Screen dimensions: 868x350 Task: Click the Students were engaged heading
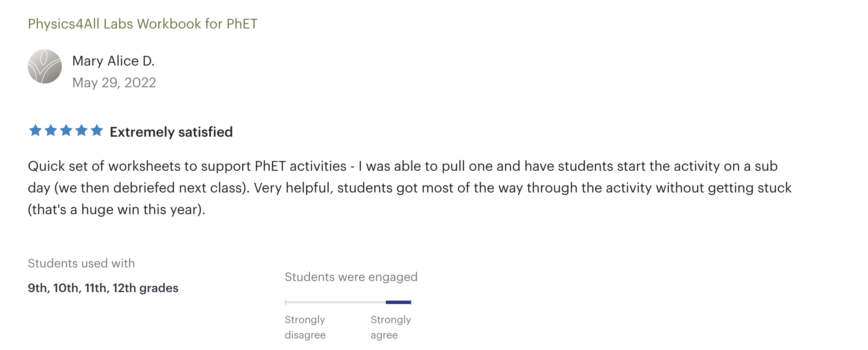point(351,277)
